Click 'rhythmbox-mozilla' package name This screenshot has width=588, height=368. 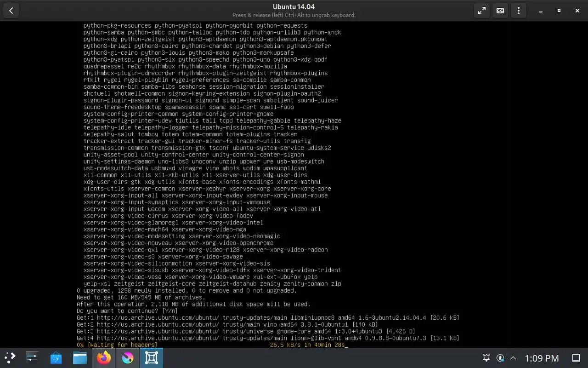coord(258,66)
